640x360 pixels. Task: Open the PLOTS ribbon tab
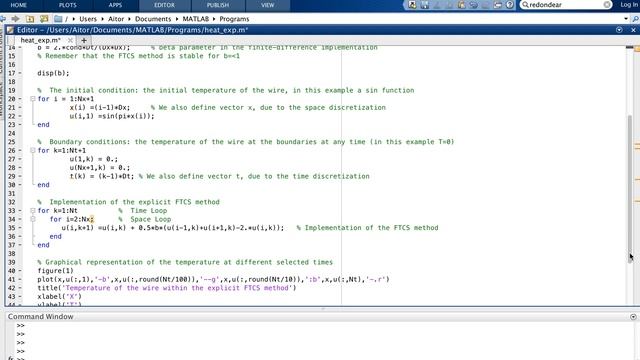pos(67,5)
